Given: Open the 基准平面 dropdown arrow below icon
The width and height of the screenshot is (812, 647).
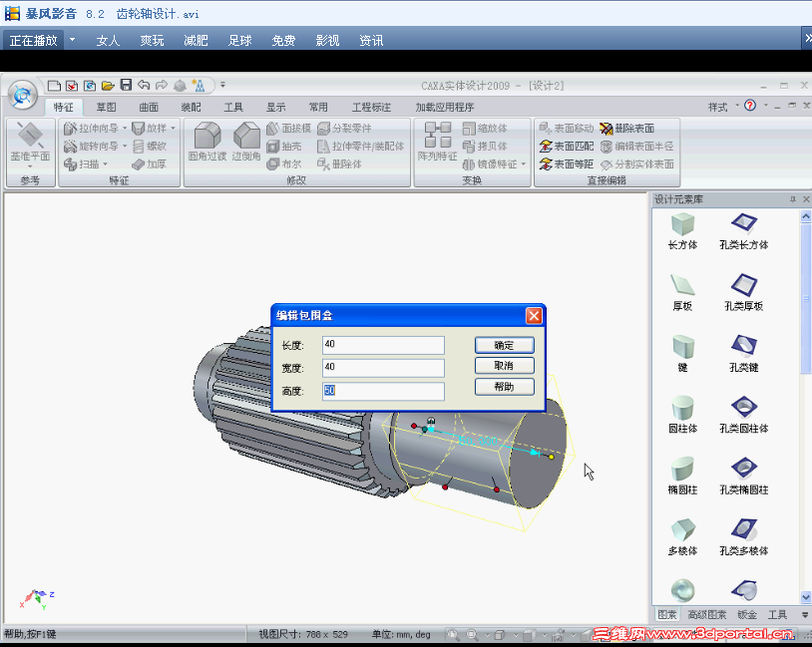Looking at the screenshot, I should point(30,166).
